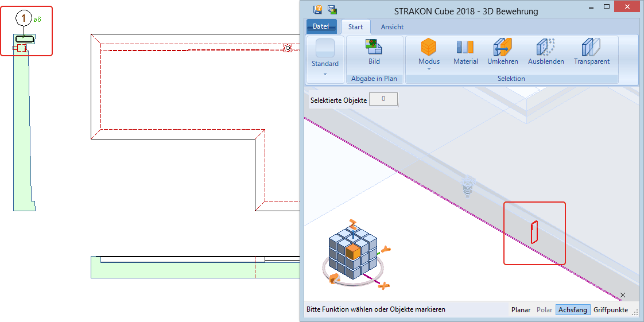Viewport: 644px width, 322px height.
Task: Click the anchor symbol in plan drawing
Action: click(x=288, y=48)
